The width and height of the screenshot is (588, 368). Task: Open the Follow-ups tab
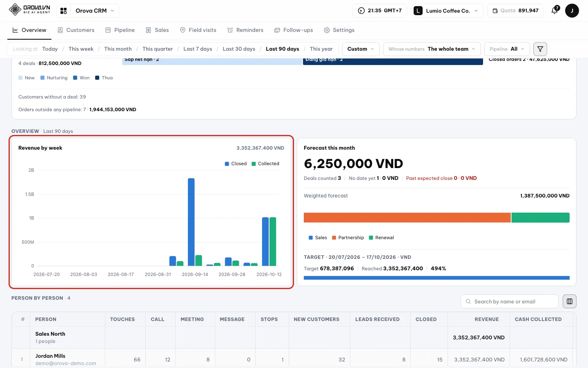click(294, 30)
